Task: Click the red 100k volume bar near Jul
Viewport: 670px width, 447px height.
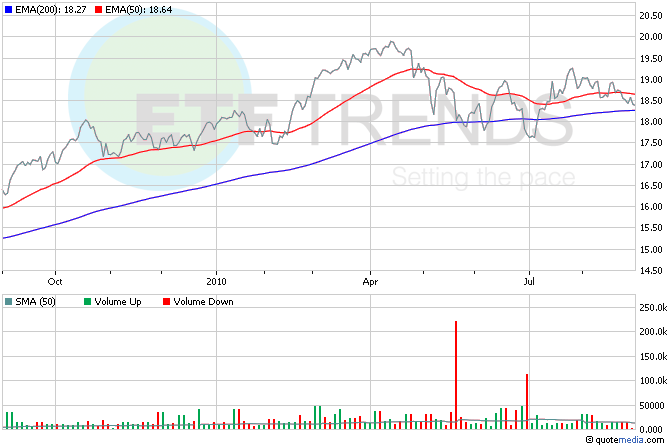Action: pos(527,401)
